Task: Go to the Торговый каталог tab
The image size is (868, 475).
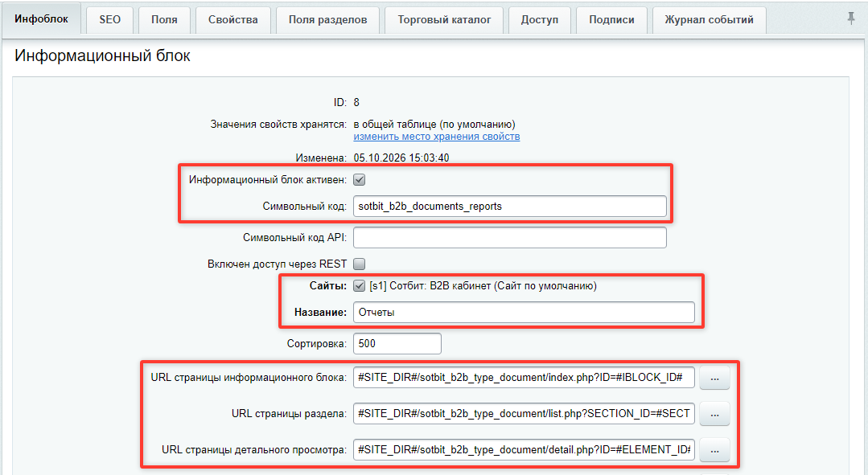Action: tap(444, 20)
